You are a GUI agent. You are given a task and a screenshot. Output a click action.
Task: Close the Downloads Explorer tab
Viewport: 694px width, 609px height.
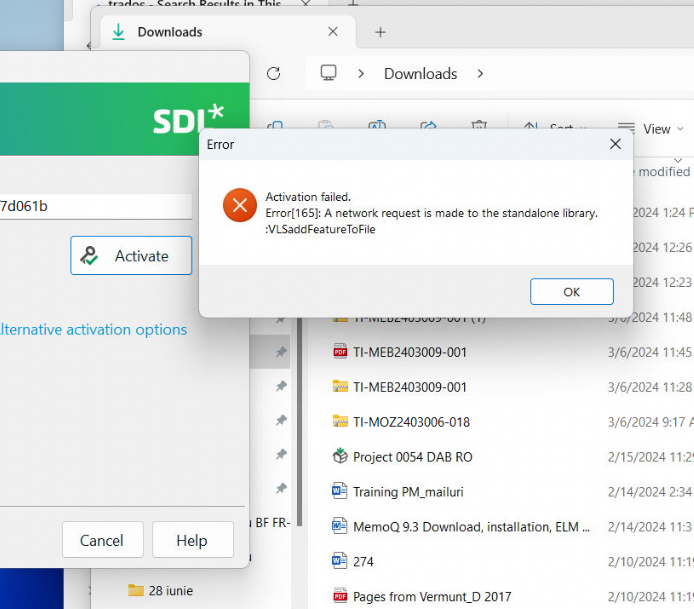pyautogui.click(x=333, y=32)
